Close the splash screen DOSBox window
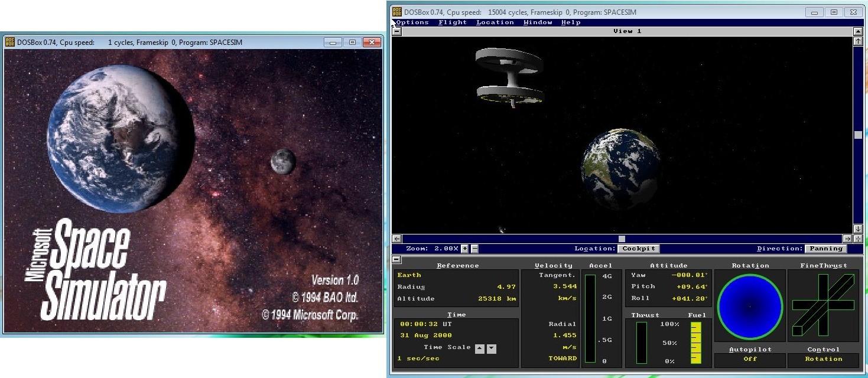The height and width of the screenshot is (378, 868). pos(371,43)
